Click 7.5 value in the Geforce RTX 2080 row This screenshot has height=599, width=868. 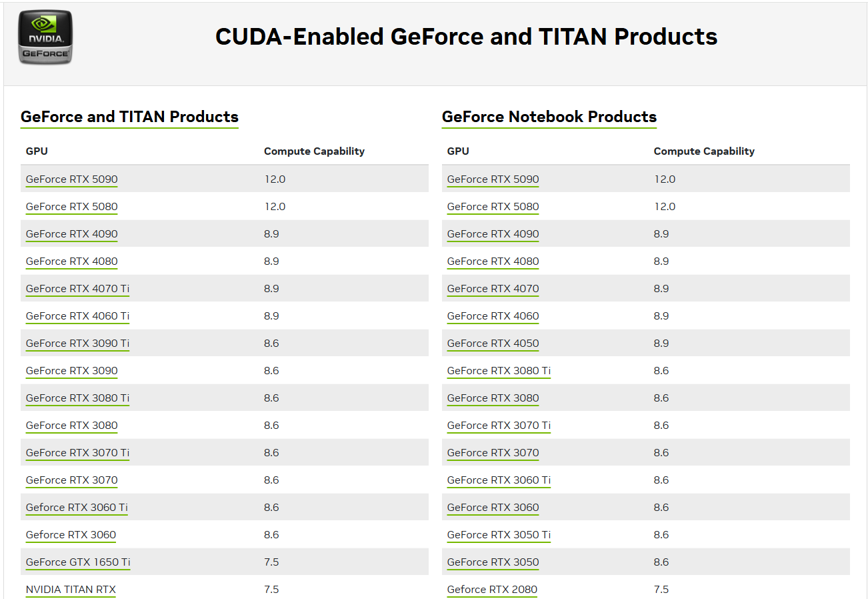point(661,589)
